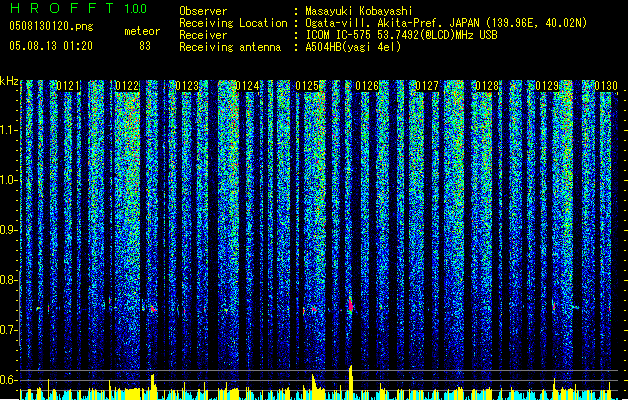Click the 0.9 frequency axis label

click(9, 230)
